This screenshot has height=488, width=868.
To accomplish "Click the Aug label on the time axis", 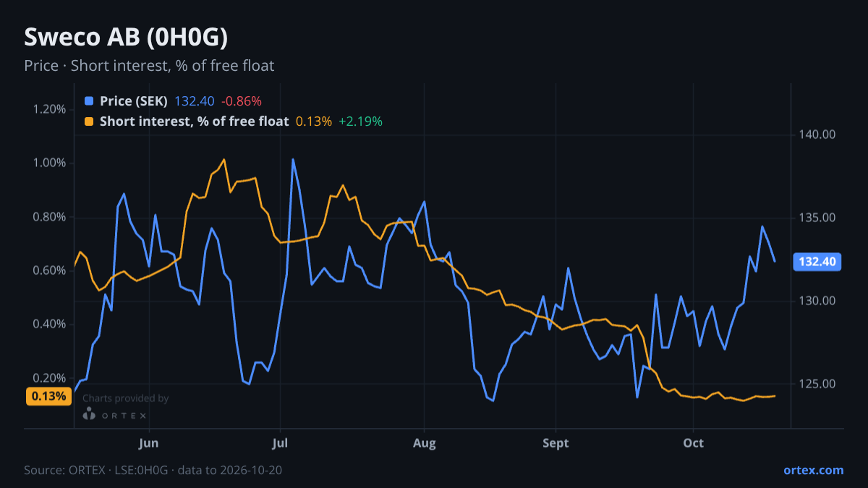I will pos(424,443).
